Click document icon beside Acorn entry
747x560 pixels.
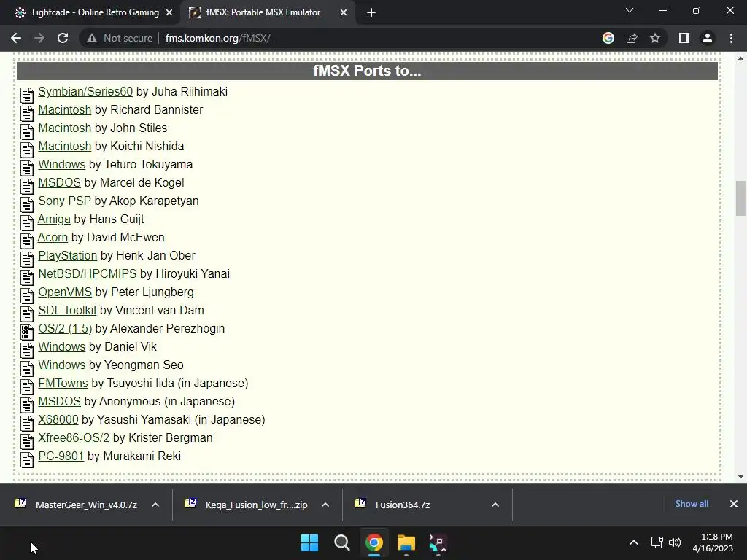click(x=27, y=241)
